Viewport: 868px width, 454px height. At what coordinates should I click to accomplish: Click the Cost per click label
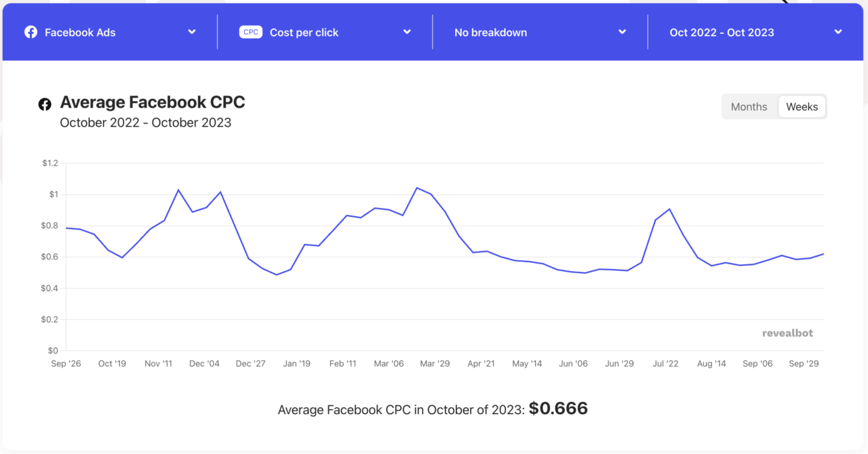pos(304,33)
